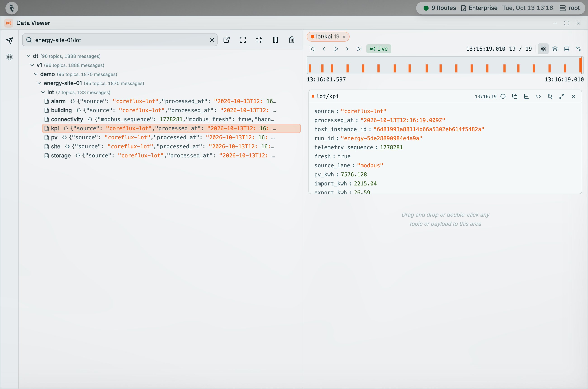Select the storage topic row
The image size is (588, 389).
click(x=171, y=156)
